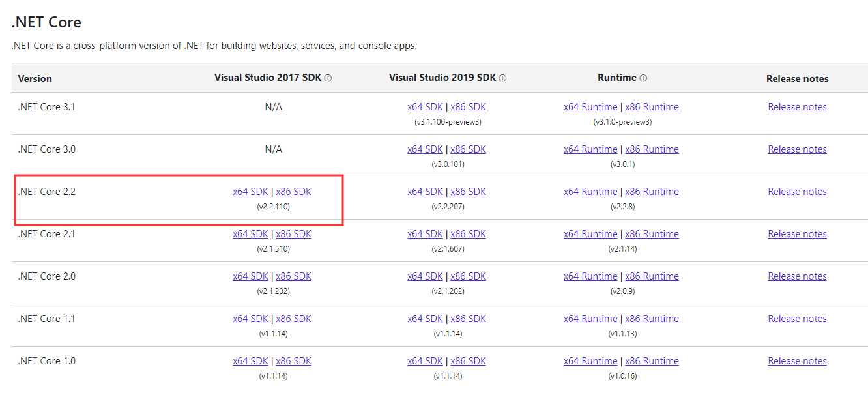View Release notes for .NET Core 1.1
The height and width of the screenshot is (397, 868).
click(x=797, y=319)
